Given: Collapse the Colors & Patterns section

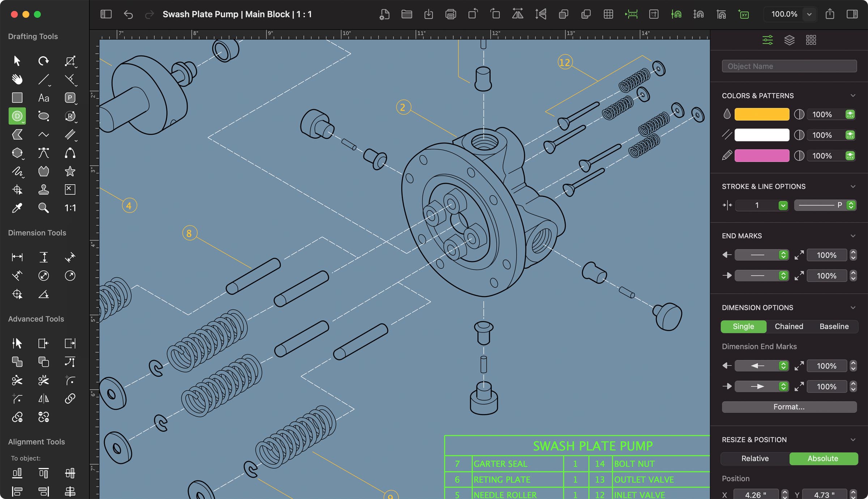Looking at the screenshot, I should 854,95.
